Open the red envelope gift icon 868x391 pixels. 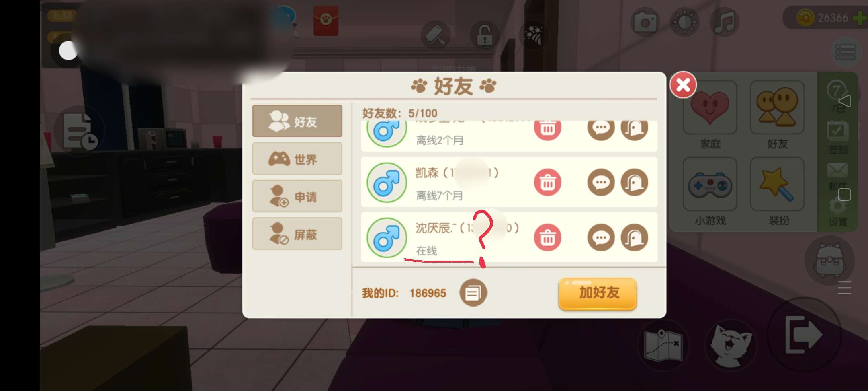326,20
